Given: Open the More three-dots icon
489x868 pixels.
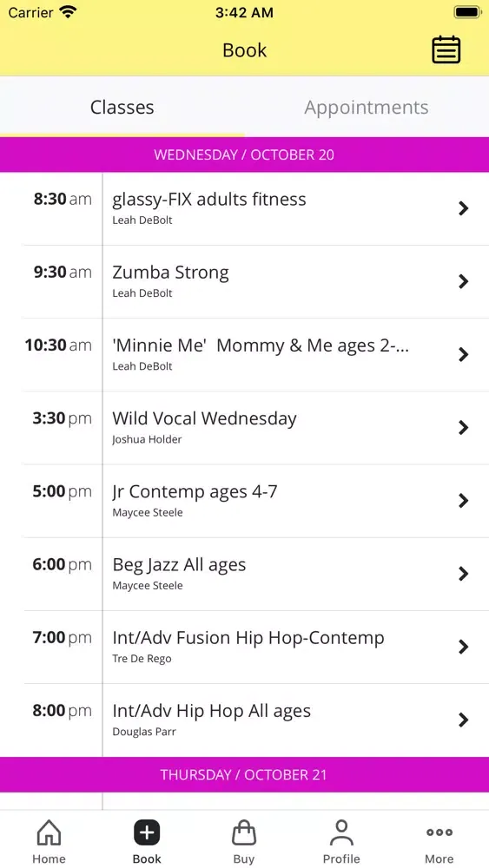Looking at the screenshot, I should click(x=439, y=832).
